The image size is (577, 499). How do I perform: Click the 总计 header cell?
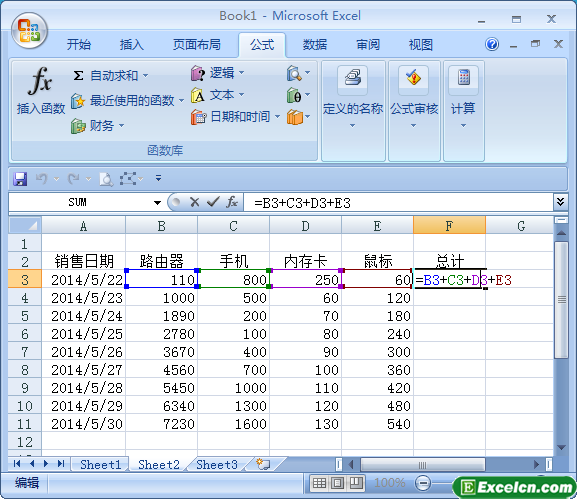point(449,261)
